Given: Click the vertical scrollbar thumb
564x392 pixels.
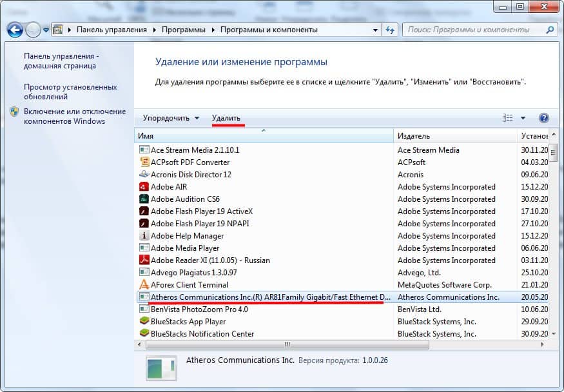Looking at the screenshot, I should (x=554, y=153).
